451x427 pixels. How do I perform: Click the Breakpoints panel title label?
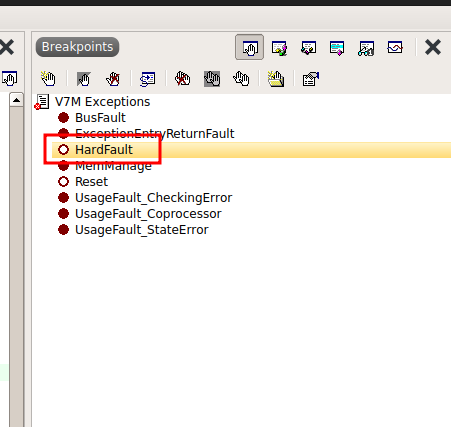77,47
